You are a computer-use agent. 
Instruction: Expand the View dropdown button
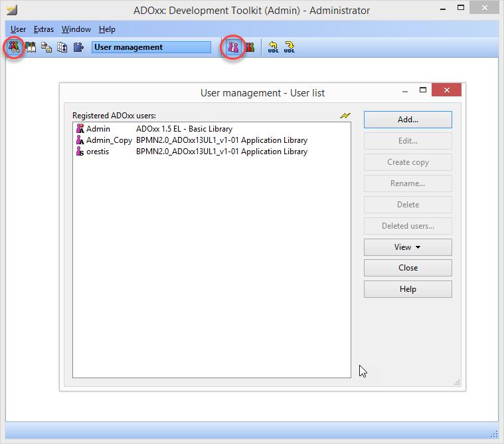click(x=408, y=247)
